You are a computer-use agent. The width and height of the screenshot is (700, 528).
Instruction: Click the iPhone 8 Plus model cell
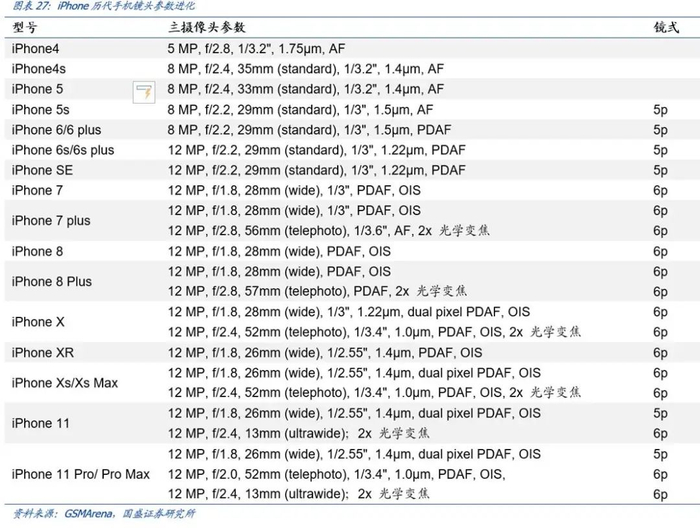click(x=52, y=282)
